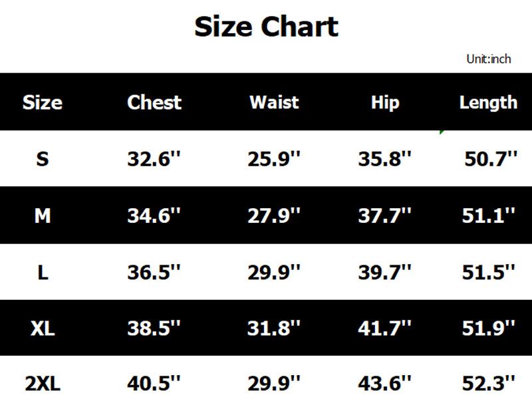
Task: Select the 2XL size row label
Action: [x=43, y=384]
